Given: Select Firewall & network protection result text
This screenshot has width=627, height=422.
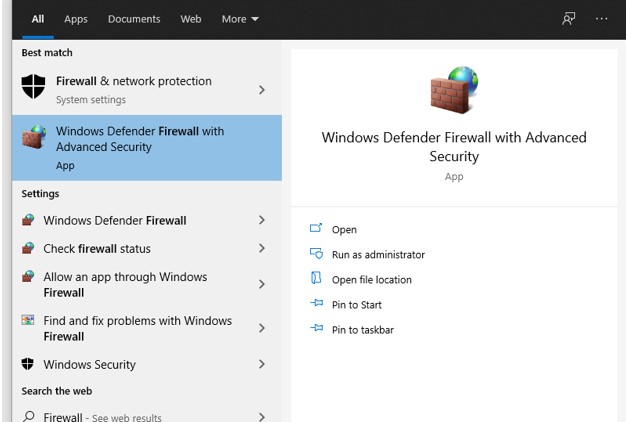Looking at the screenshot, I should pos(134,81).
